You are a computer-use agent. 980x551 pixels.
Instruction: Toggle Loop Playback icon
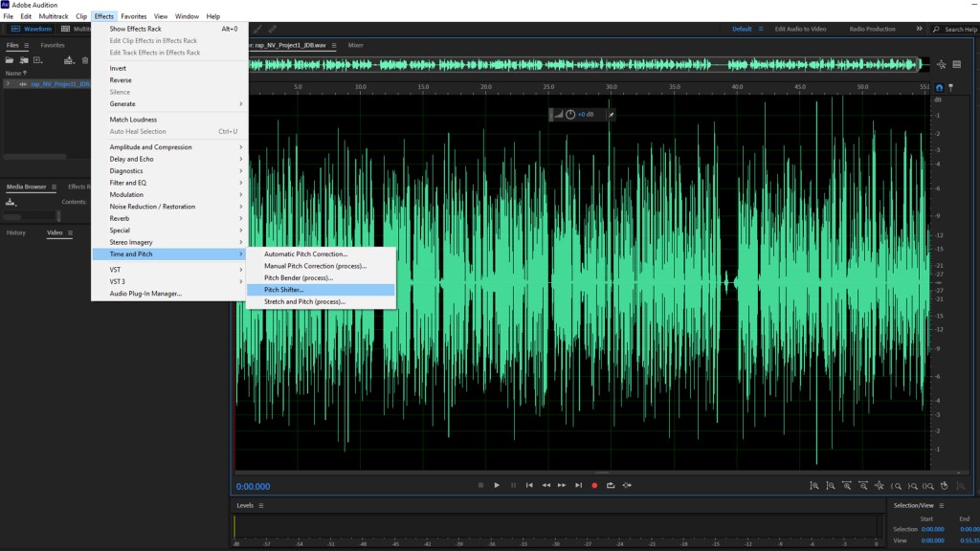[x=611, y=485]
